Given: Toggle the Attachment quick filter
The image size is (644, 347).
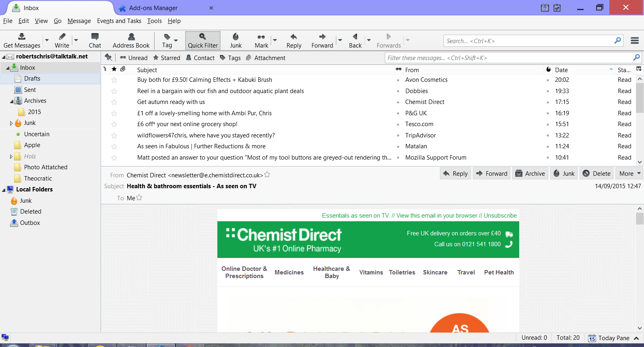Looking at the screenshot, I should (266, 58).
